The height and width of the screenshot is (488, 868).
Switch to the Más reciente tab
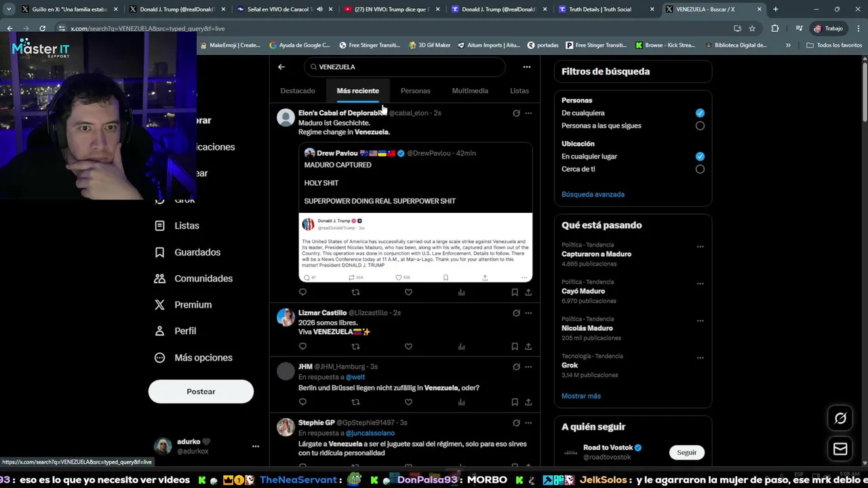click(x=358, y=91)
